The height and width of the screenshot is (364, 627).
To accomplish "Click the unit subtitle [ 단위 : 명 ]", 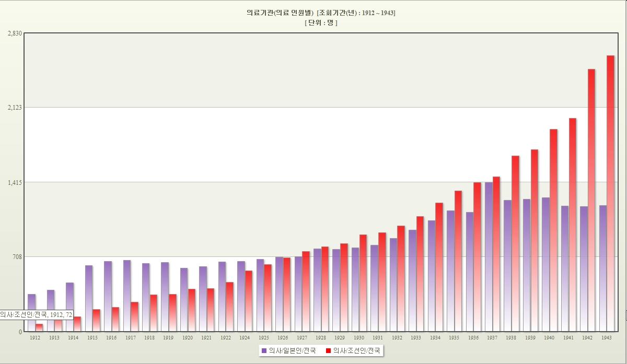I will coord(321,23).
